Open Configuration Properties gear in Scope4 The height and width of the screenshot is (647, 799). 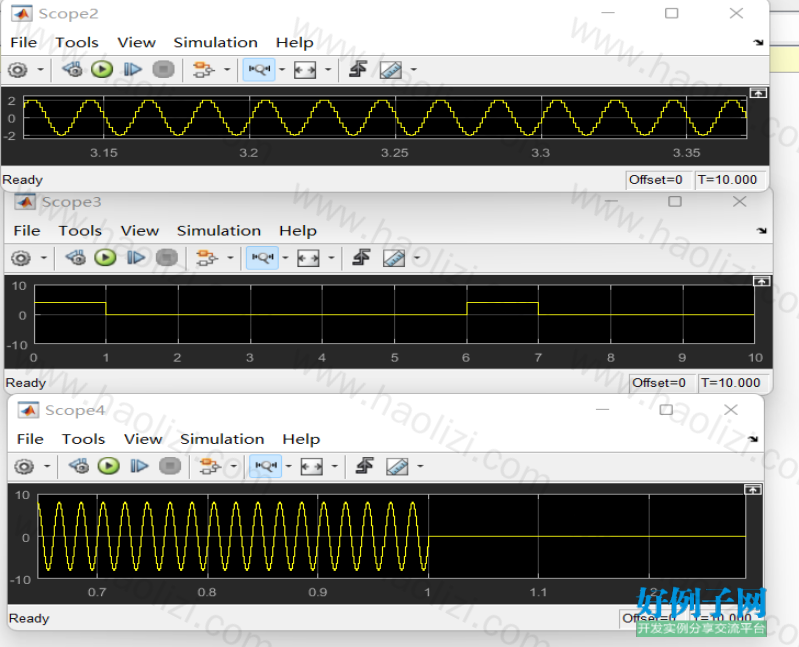point(24,466)
